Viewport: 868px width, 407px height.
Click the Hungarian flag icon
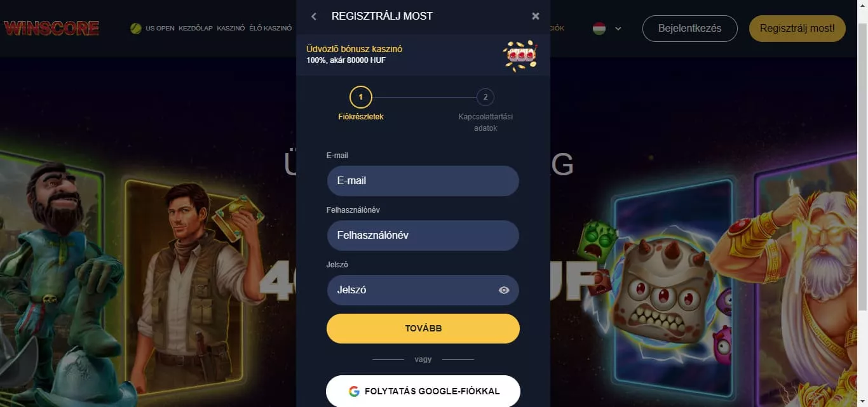pos(599,29)
